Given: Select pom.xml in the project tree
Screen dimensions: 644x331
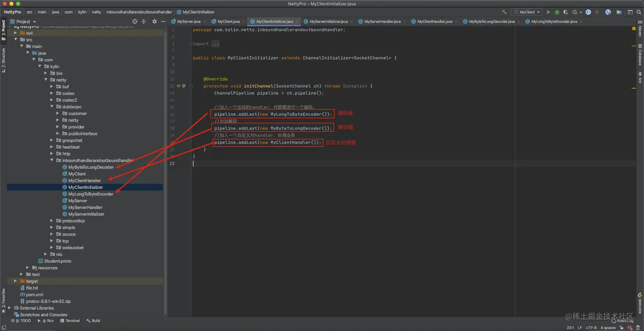Looking at the screenshot, I should [34, 295].
